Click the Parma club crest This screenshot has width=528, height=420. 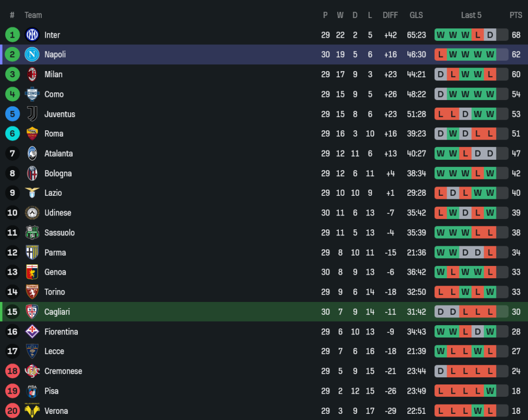(32, 253)
